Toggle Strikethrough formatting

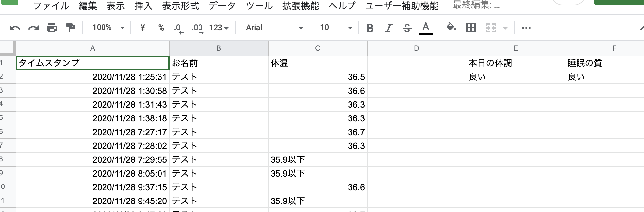click(407, 28)
